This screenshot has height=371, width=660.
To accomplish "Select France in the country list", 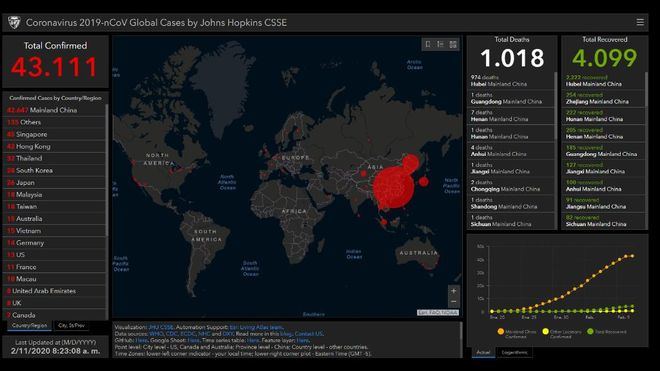I will point(54,267).
